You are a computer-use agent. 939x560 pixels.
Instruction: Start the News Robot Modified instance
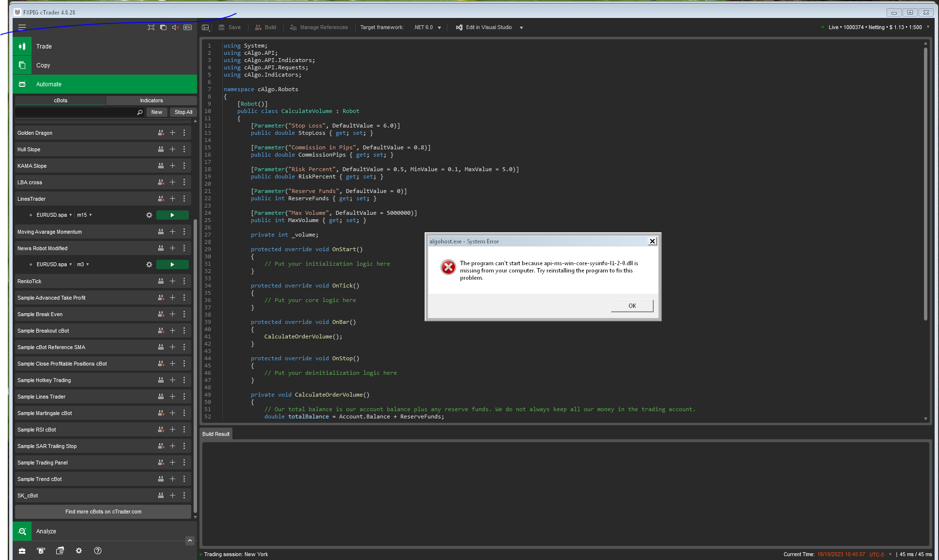coord(172,265)
